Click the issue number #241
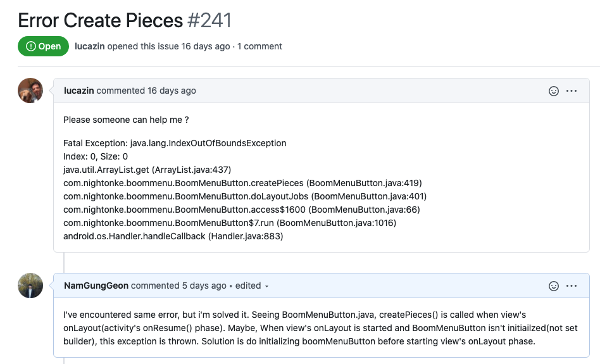Image resolution: width=600 pixels, height=364 pixels. point(209,20)
